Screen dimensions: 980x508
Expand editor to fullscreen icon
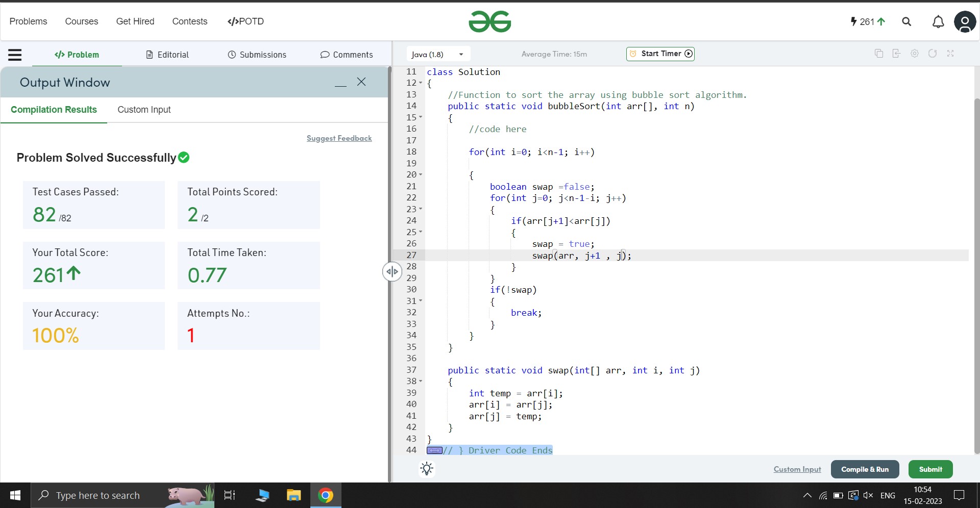950,54
